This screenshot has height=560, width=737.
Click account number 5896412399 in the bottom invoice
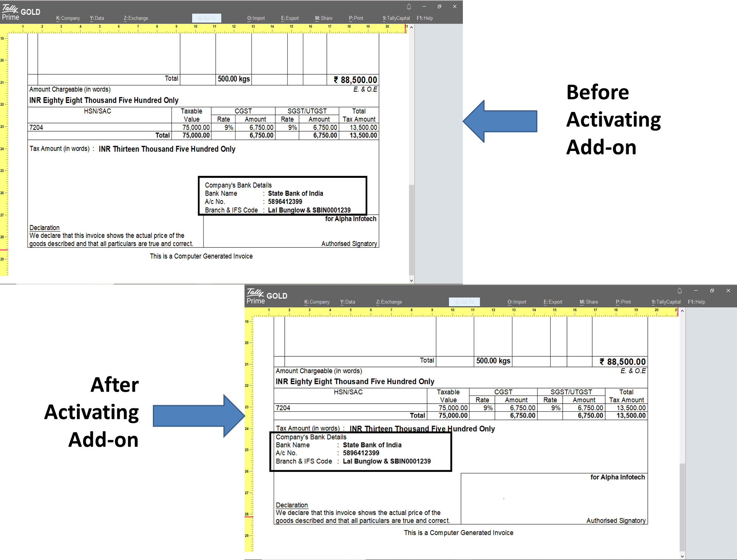tap(361, 453)
